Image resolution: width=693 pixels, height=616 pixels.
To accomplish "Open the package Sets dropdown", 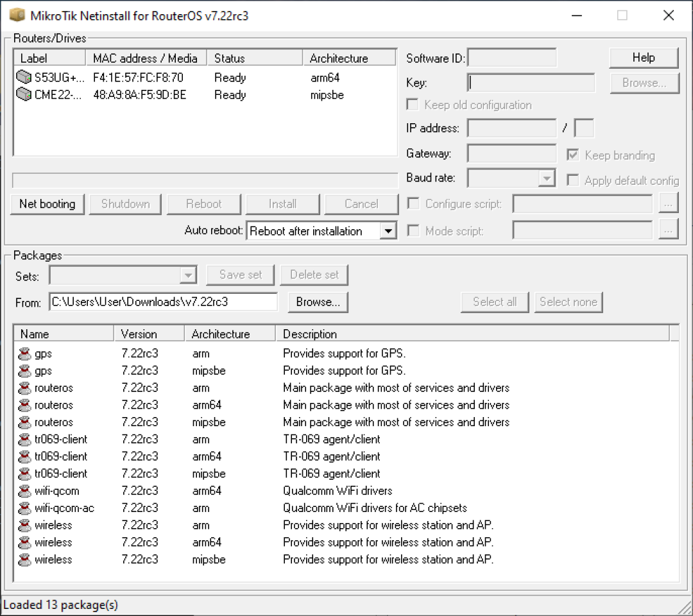I will coord(188,275).
